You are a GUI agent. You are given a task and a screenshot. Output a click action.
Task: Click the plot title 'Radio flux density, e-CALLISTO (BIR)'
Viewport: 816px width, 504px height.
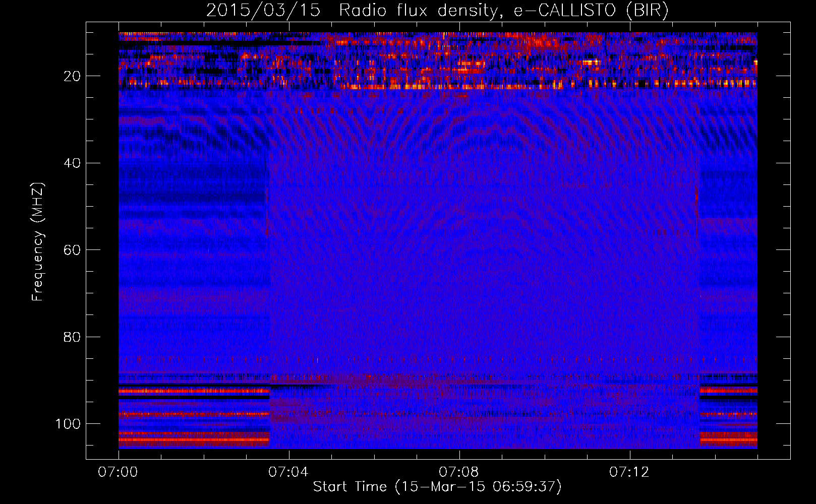[x=503, y=11]
